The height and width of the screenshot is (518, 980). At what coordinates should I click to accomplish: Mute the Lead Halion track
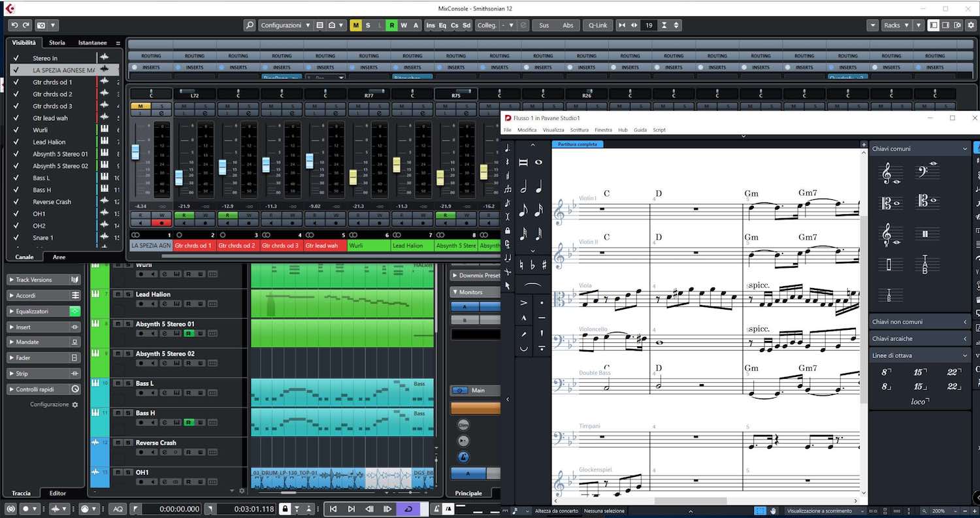118,295
